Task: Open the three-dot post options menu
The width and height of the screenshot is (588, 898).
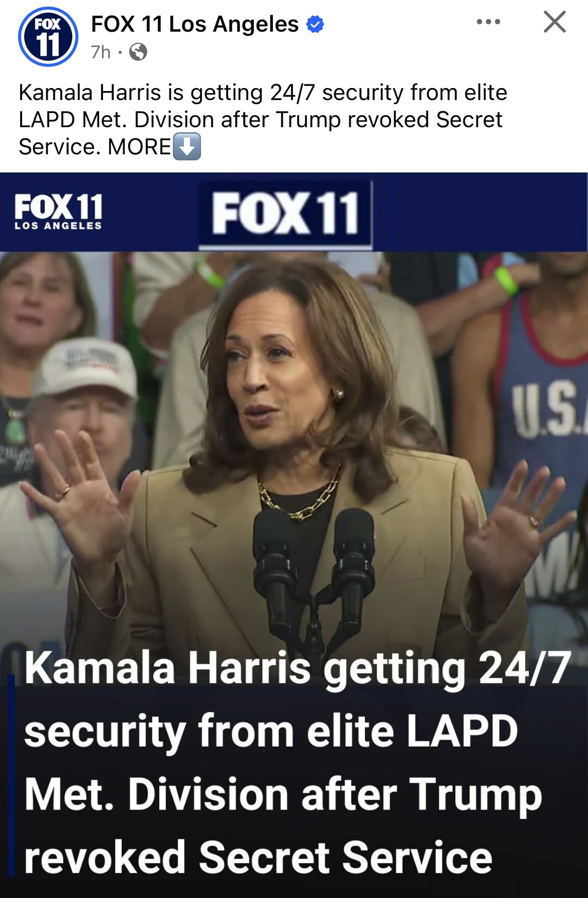Action: pyautogui.click(x=488, y=22)
